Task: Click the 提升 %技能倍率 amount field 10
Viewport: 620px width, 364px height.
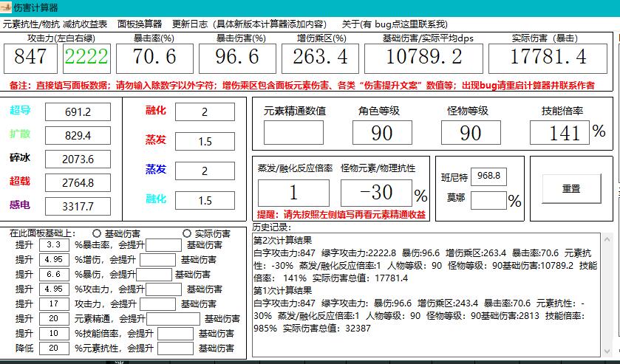Action: tap(54, 333)
